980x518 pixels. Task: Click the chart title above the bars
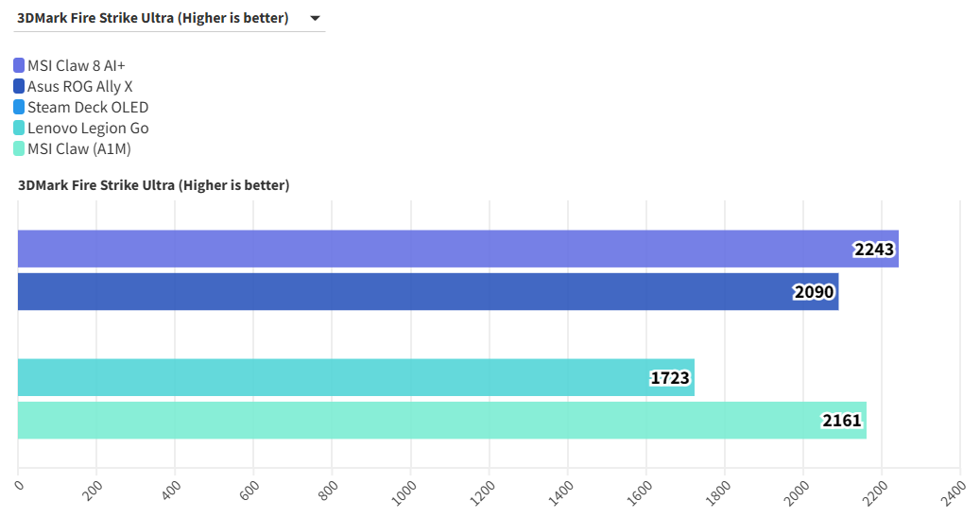point(154,185)
